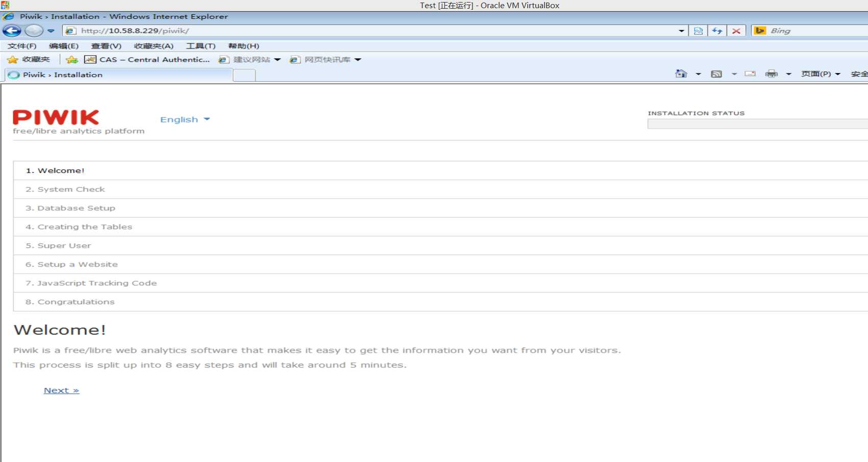Click the Next » link

(61, 391)
